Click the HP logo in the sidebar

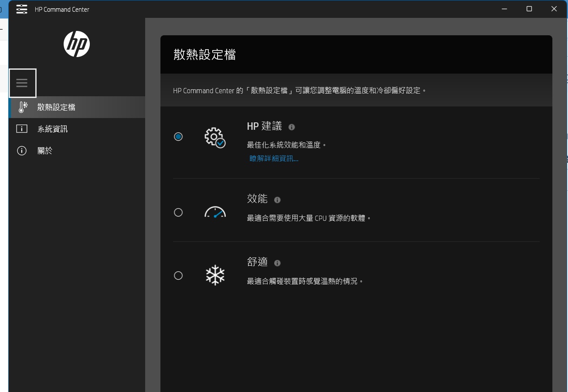(77, 44)
